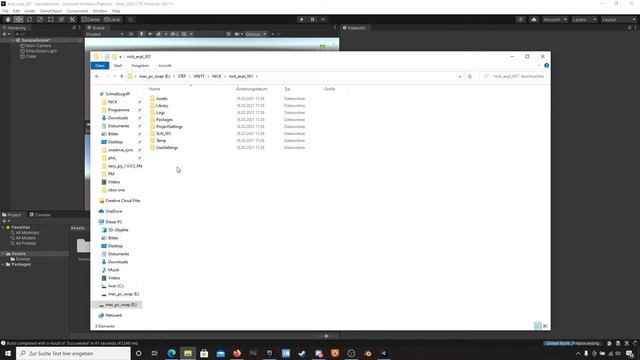Select Main Camera in Hierarchy

click(x=38, y=46)
